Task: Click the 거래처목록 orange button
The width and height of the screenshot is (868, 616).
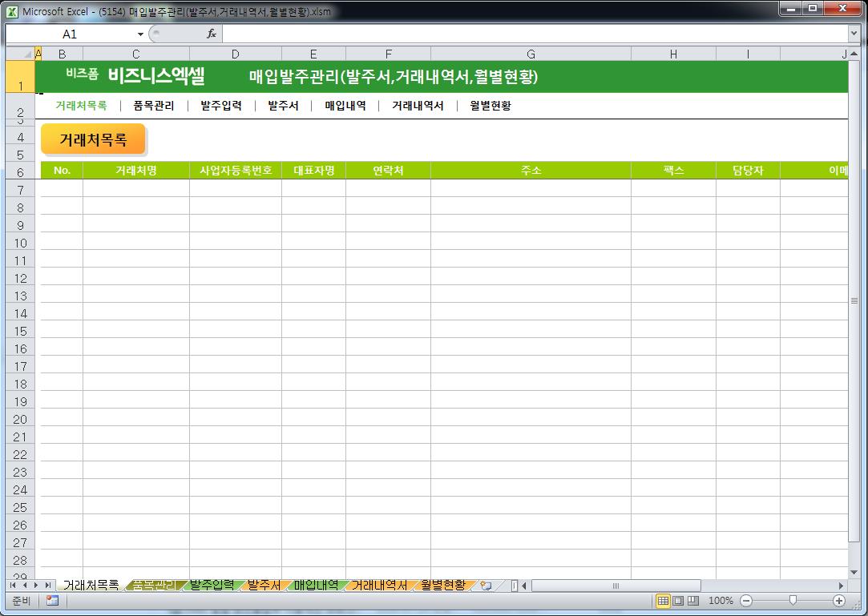Action: [93, 139]
